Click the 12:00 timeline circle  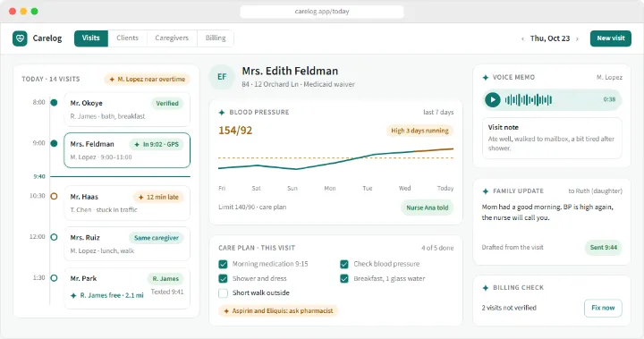[x=54, y=237]
